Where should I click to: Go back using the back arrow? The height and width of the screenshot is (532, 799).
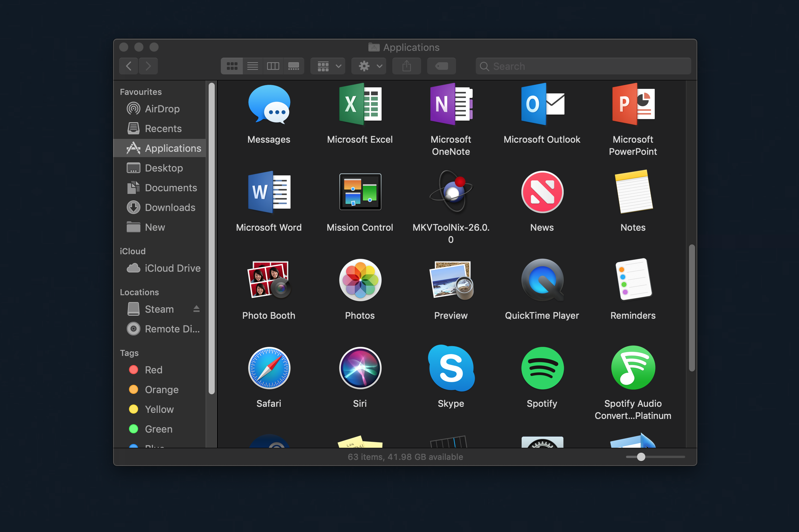pos(129,66)
